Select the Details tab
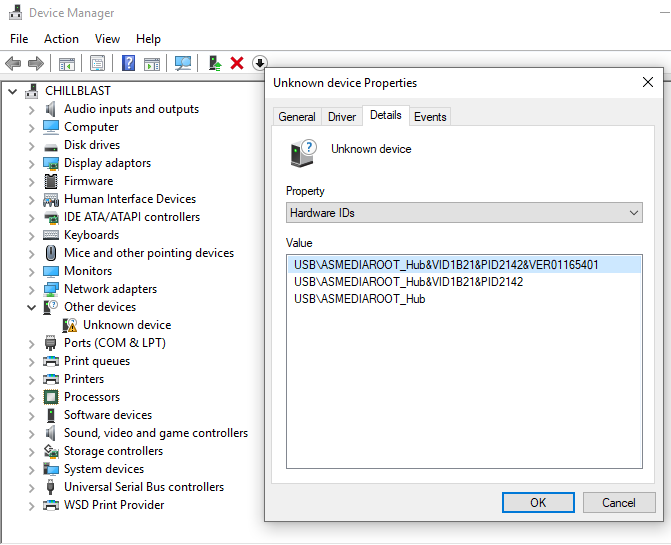The height and width of the screenshot is (545, 671). click(386, 115)
